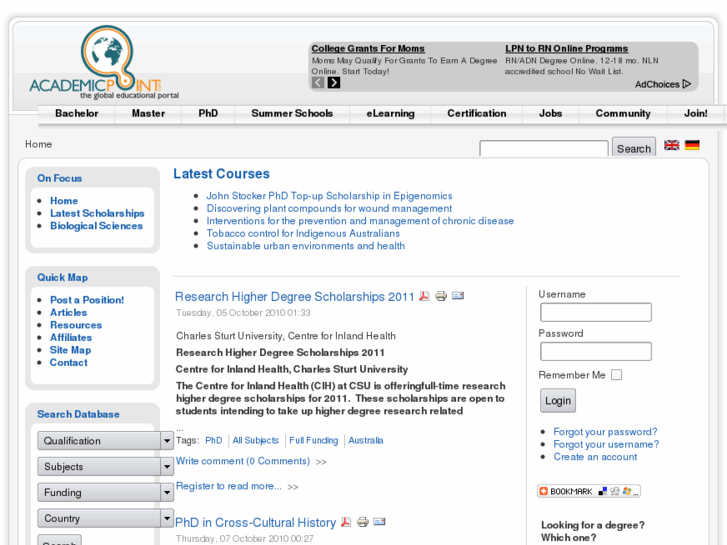
Task: Open the Site Map link
Action: (x=70, y=350)
